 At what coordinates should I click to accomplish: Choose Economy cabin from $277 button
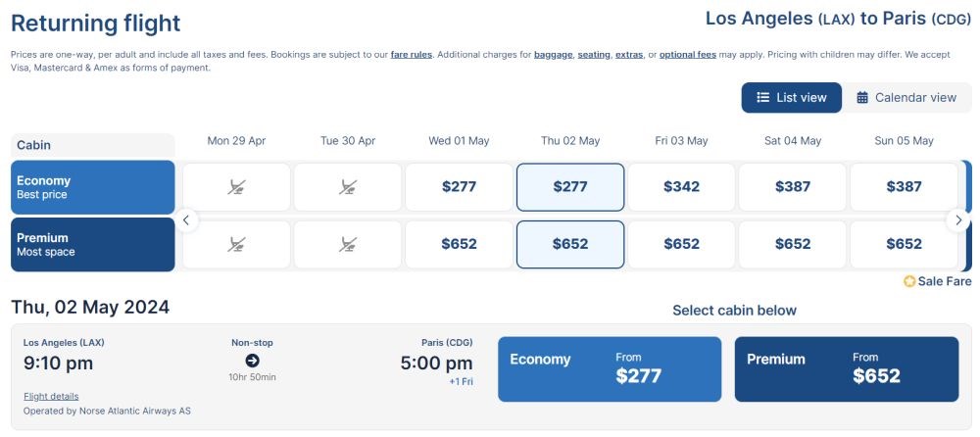(x=610, y=368)
